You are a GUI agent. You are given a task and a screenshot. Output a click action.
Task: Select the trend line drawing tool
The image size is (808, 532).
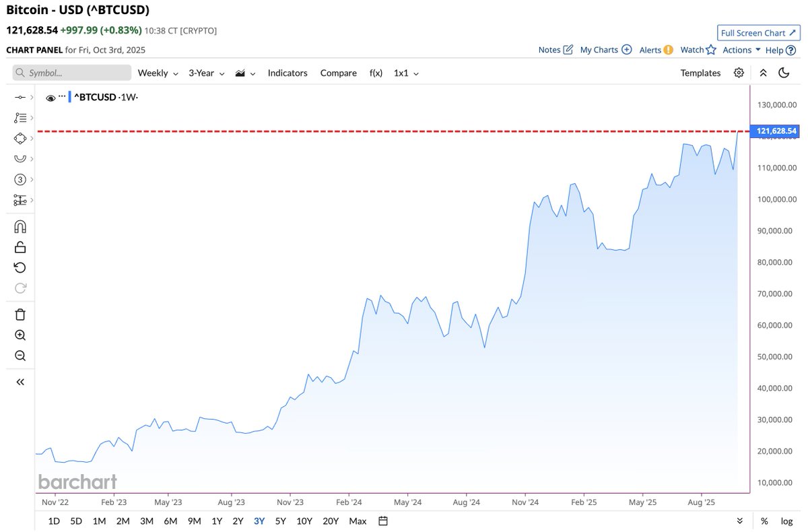tap(20, 98)
